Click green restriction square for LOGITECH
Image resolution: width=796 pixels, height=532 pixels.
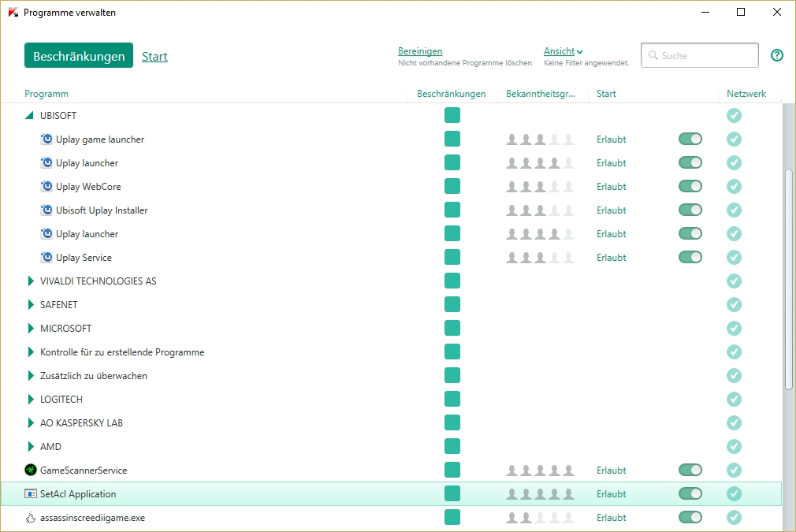click(452, 399)
